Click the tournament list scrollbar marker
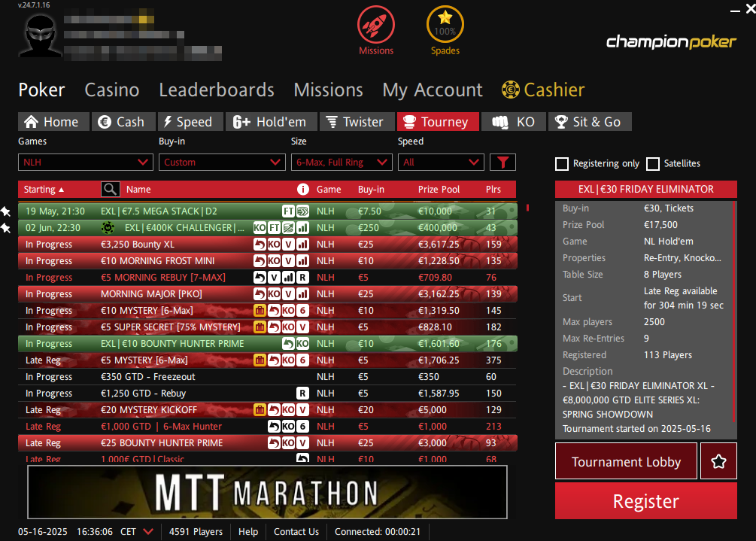Image resolution: width=756 pixels, height=541 pixels. 527,208
